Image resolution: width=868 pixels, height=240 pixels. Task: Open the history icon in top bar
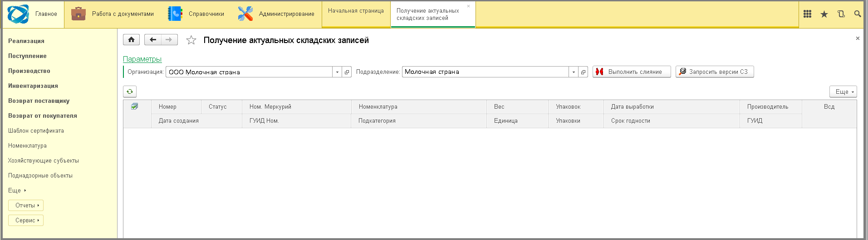[841, 14]
